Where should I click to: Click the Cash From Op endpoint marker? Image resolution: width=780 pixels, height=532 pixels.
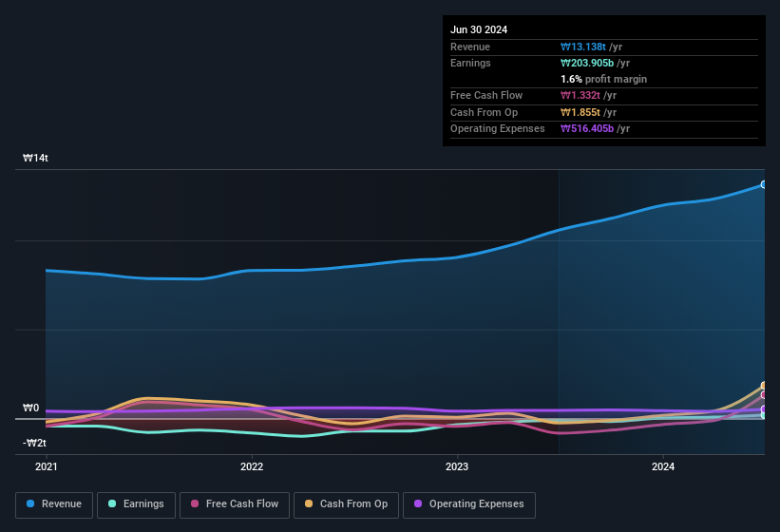click(x=764, y=386)
